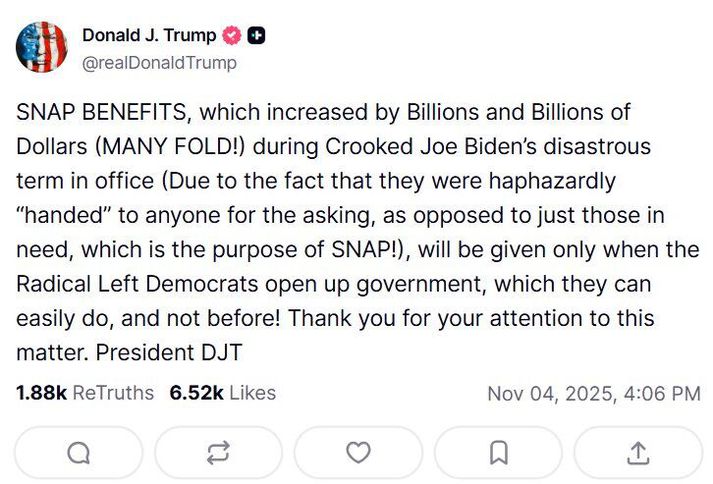Click the @realDonaldTrump handle
The height and width of the screenshot is (484, 713).
pos(159,62)
